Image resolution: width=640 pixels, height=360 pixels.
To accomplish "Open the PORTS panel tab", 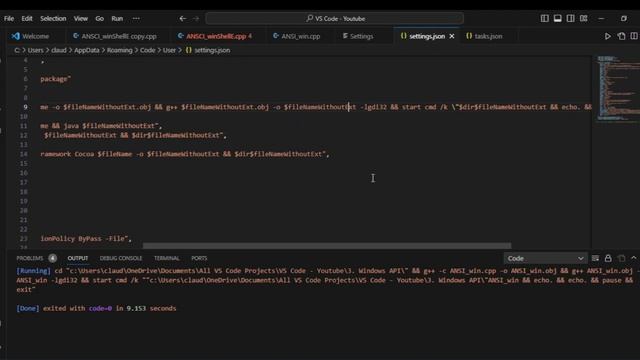I will click(199, 258).
